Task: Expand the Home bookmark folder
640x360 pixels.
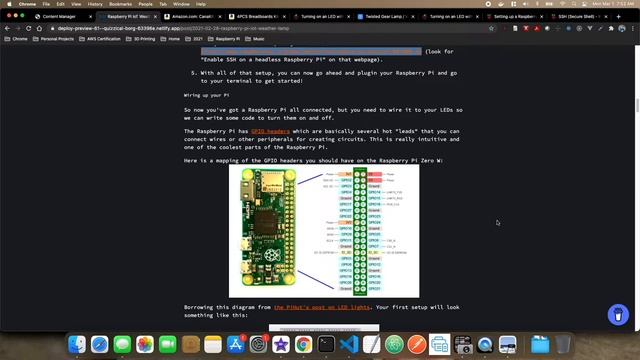Action: 170,39
